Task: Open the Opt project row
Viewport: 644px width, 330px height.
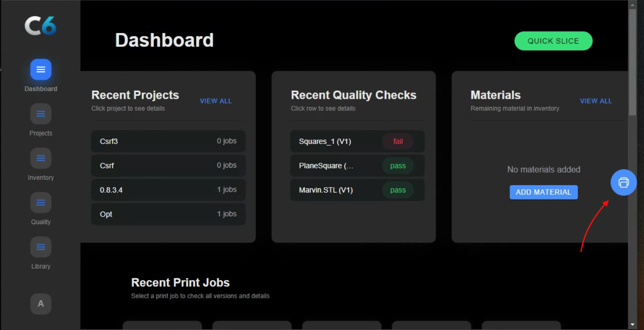Action: 168,214
